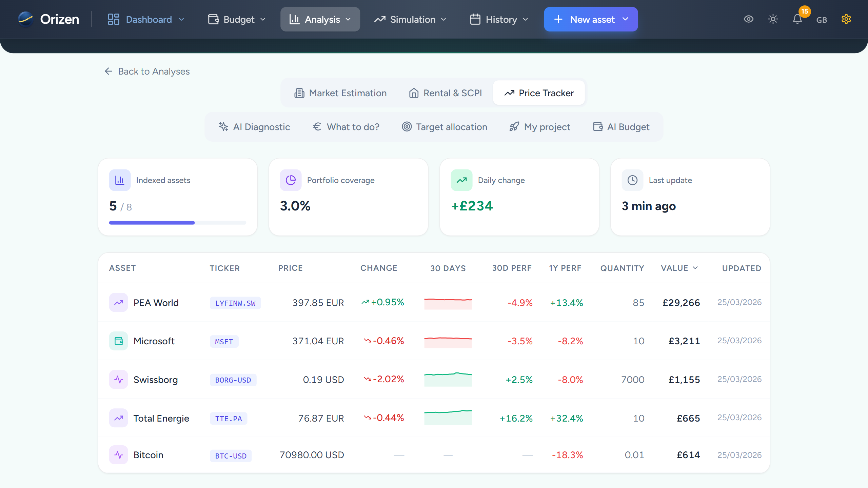Screen dimensions: 868x488
Task: Open the Market Estimation analysis icon view
Action: click(x=299, y=93)
